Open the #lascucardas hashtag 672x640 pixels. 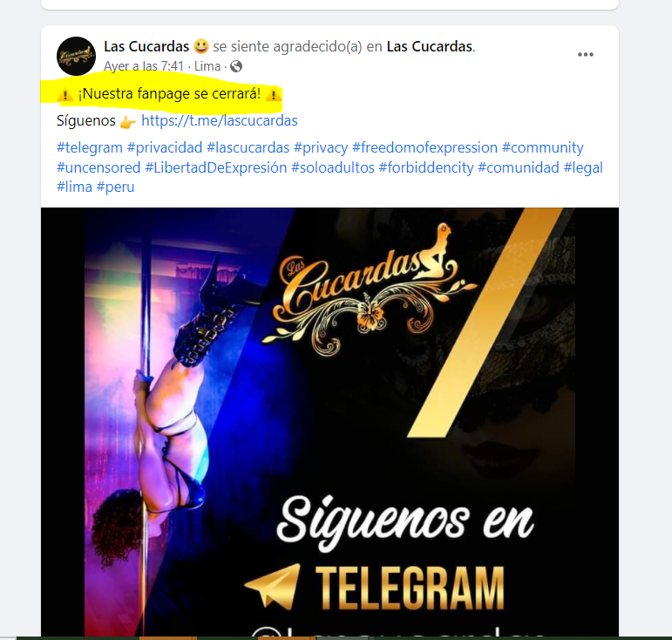click(248, 147)
